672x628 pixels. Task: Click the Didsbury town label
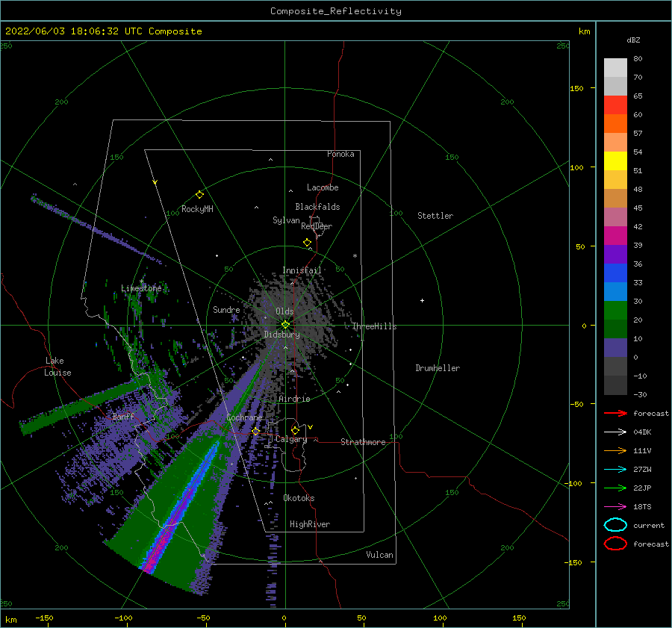[282, 335]
